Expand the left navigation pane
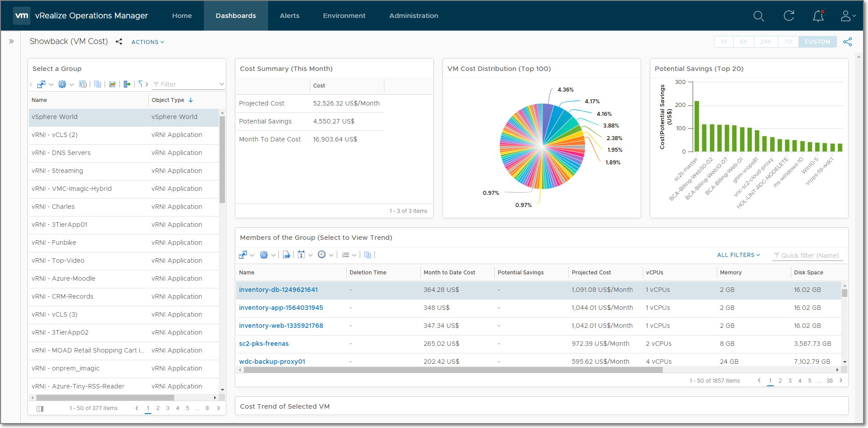Viewport: 868px width, 428px height. coord(11,41)
